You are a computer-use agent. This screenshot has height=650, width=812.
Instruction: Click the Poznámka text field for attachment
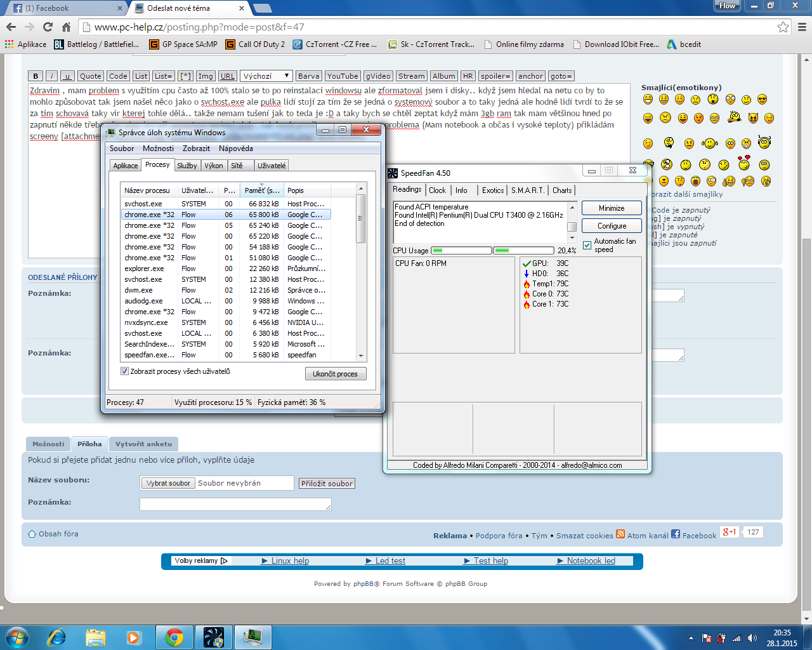235,504
